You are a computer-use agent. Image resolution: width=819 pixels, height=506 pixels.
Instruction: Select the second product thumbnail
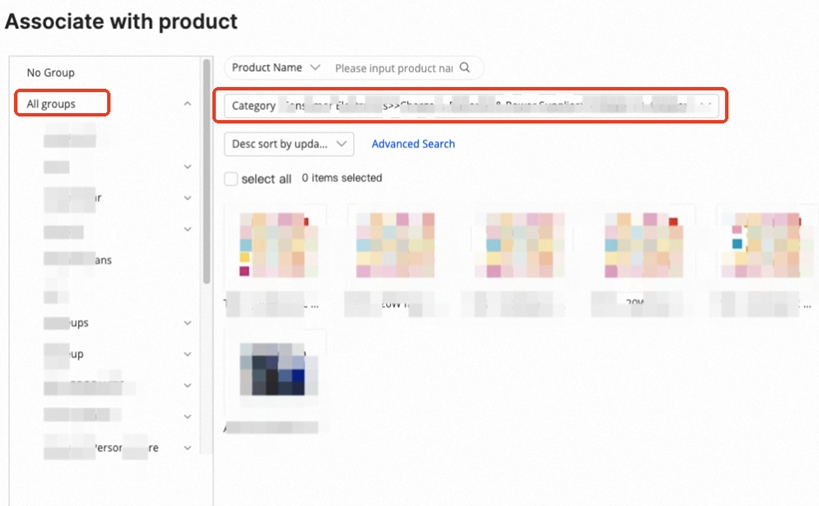395,244
